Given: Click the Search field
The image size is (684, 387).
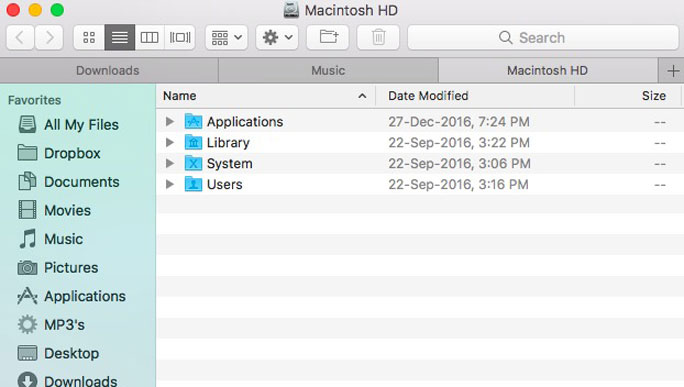Looking at the screenshot, I should (543, 38).
